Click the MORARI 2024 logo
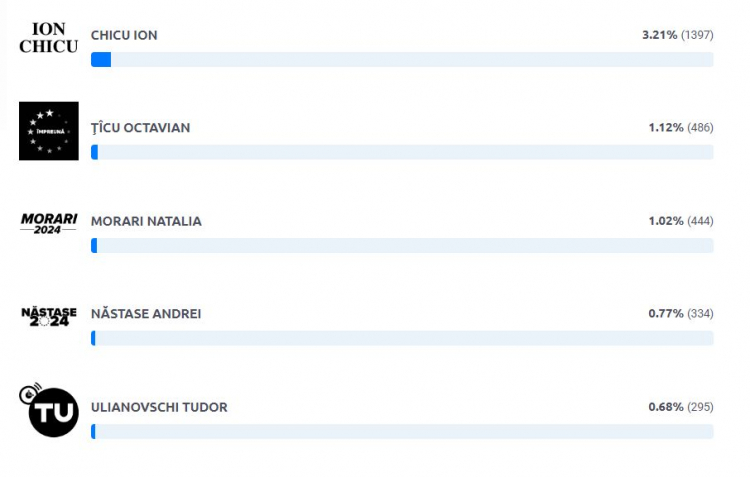Image resolution: width=750 pixels, height=477 pixels. point(49,223)
